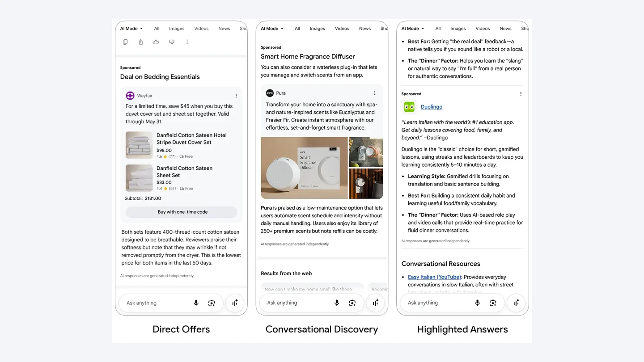The width and height of the screenshot is (644, 362).
Task: Open Wayfair ad options menu
Action: pyautogui.click(x=237, y=96)
